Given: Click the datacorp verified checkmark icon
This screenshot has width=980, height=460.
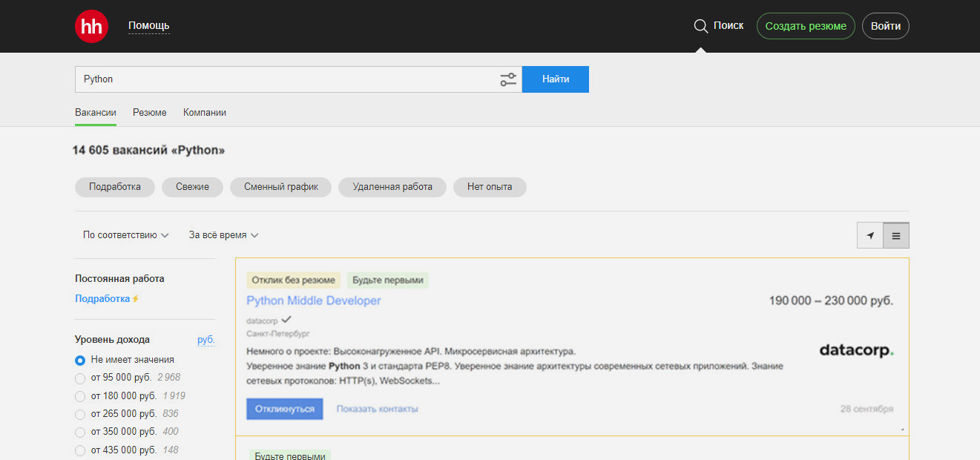Looking at the screenshot, I should [286, 320].
